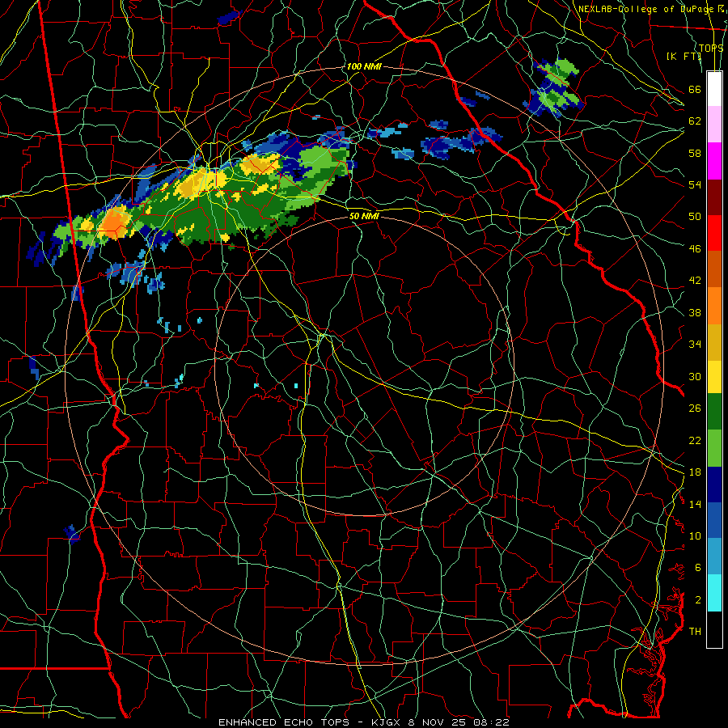Click the dark red 54 kft legend swatch

click(714, 197)
